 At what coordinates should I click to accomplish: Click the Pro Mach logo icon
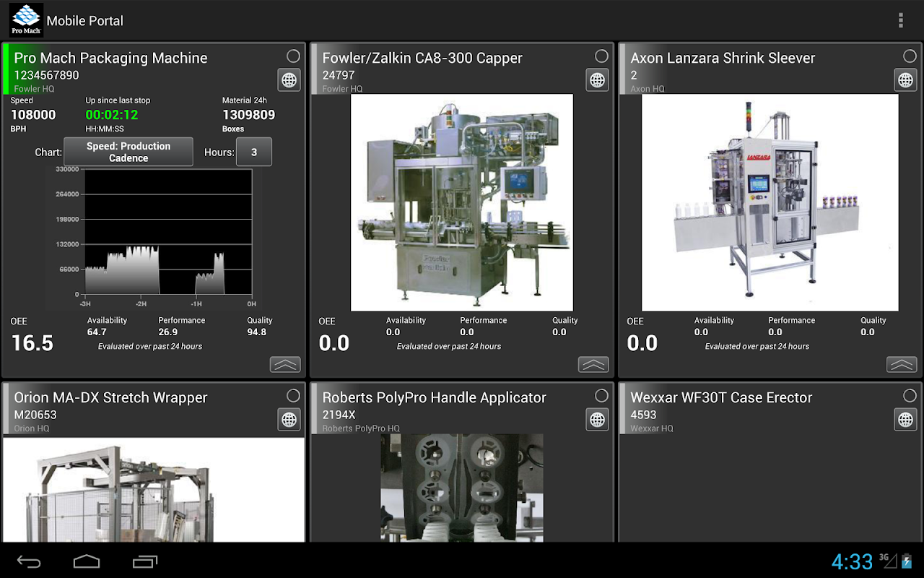[x=26, y=20]
